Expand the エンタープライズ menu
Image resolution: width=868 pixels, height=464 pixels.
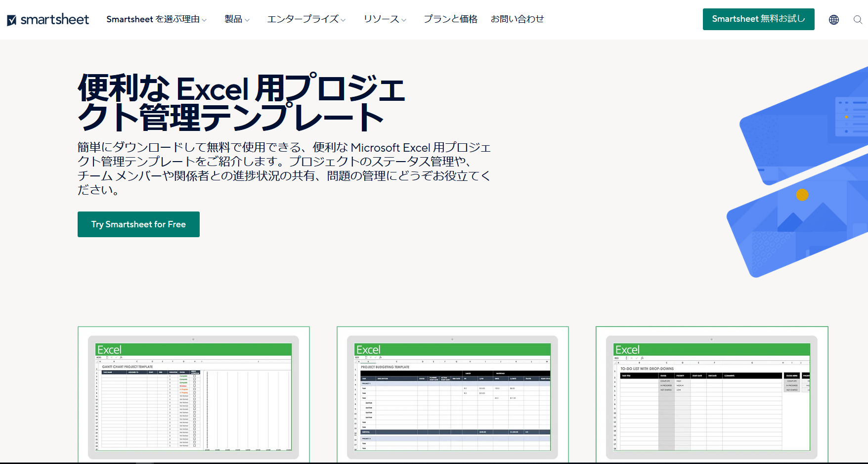point(306,19)
